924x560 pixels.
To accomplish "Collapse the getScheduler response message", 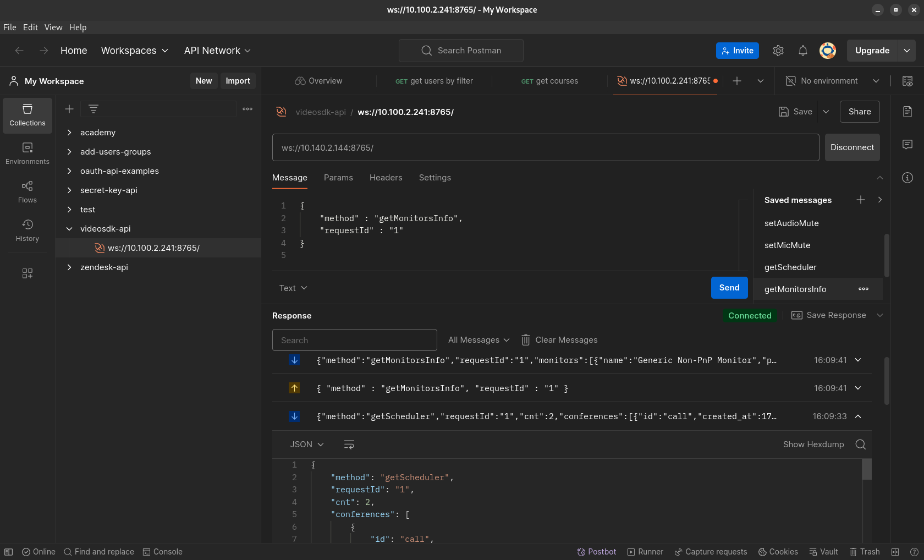I will (x=858, y=416).
